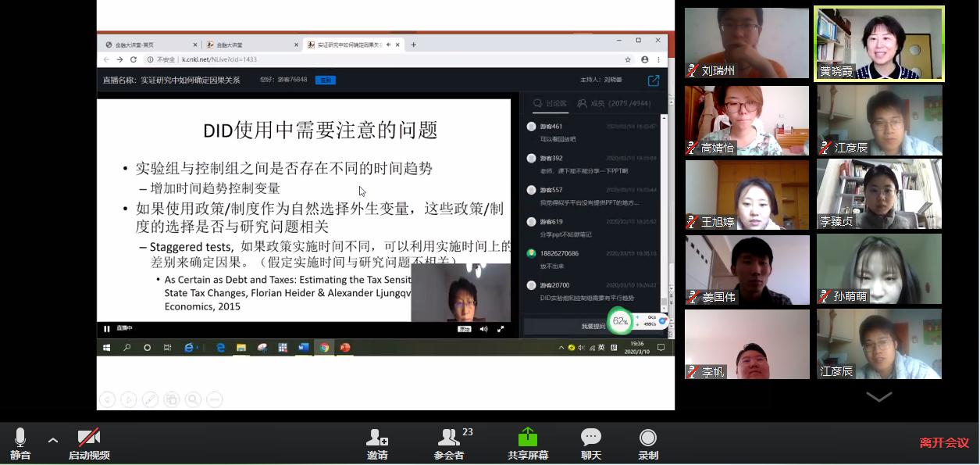Click the 我要提问 ask question field
Screen dimensions: 980x465
[x=592, y=326]
